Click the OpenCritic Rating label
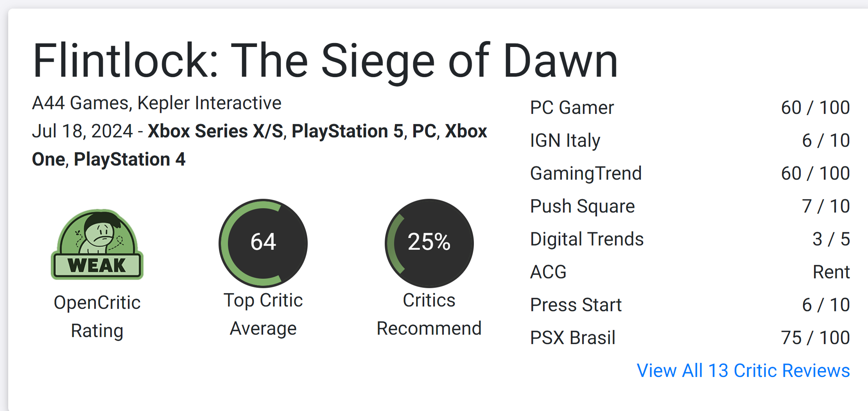This screenshot has width=868, height=411. 97,317
